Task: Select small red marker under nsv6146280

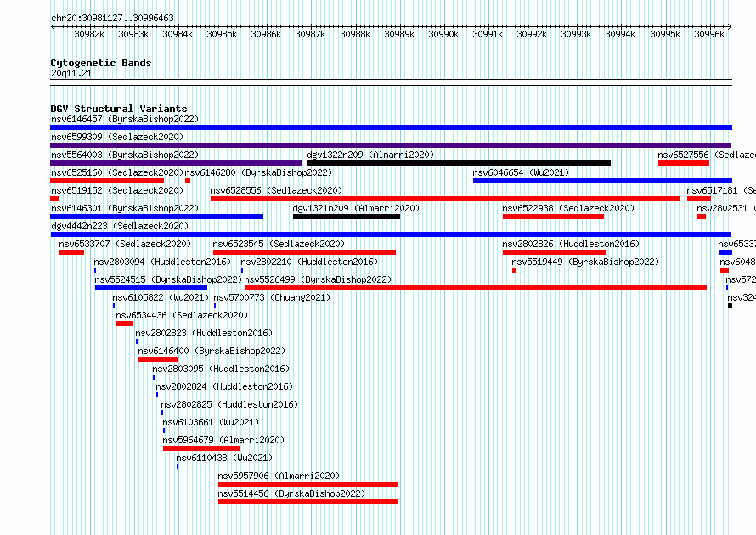Action: click(x=188, y=181)
